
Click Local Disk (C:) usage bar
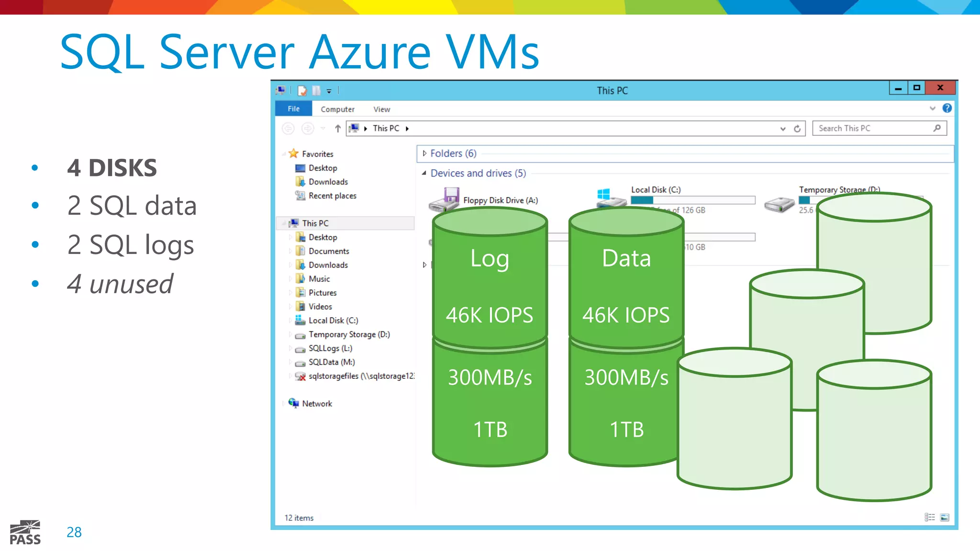point(692,200)
